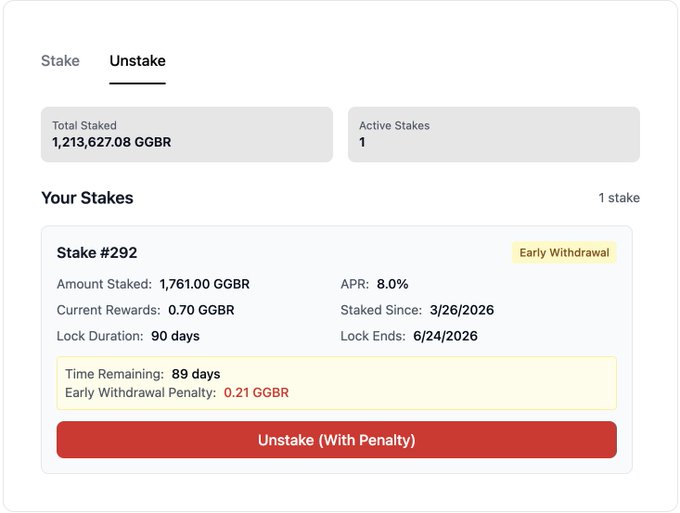Click the Total Staked summary card
Image resolution: width=680 pixels, height=513 pixels.
(x=186, y=134)
